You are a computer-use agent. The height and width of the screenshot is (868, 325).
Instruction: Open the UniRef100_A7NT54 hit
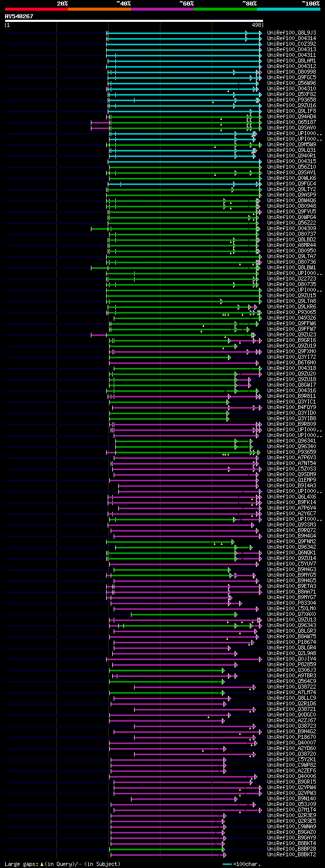[292, 463]
